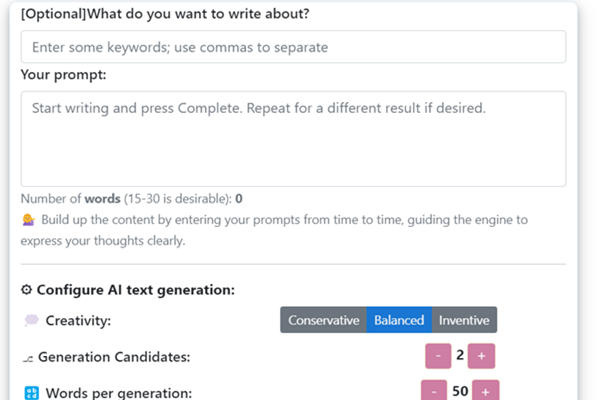Click into the Your prompt text area
The height and width of the screenshot is (400, 600).
(x=293, y=137)
